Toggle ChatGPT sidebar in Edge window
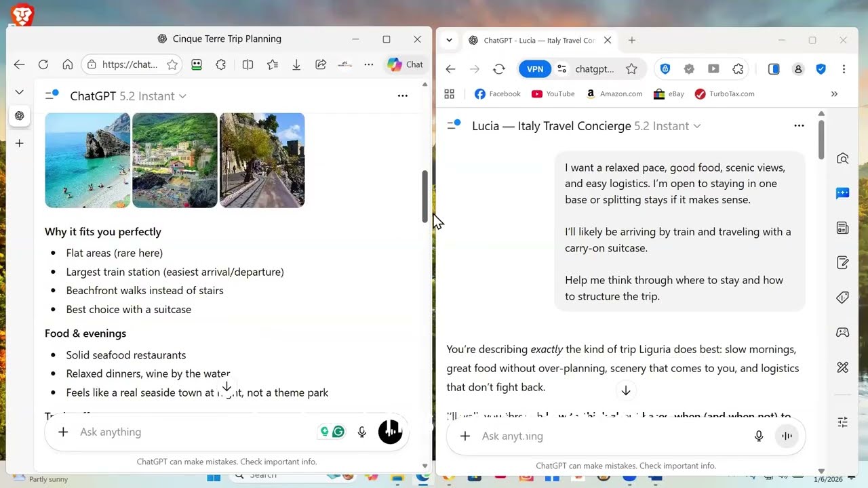The height and width of the screenshot is (488, 868). pos(52,95)
